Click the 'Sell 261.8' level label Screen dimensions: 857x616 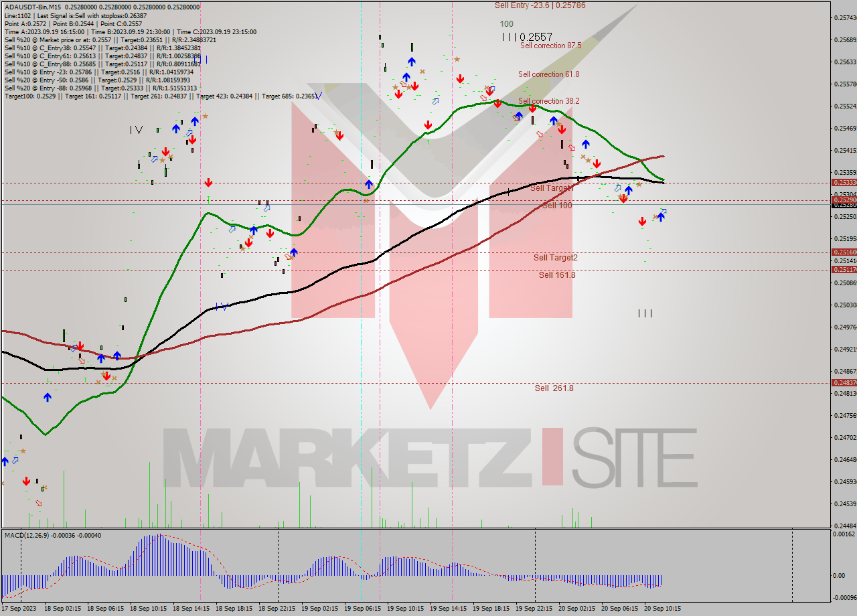[x=554, y=388]
